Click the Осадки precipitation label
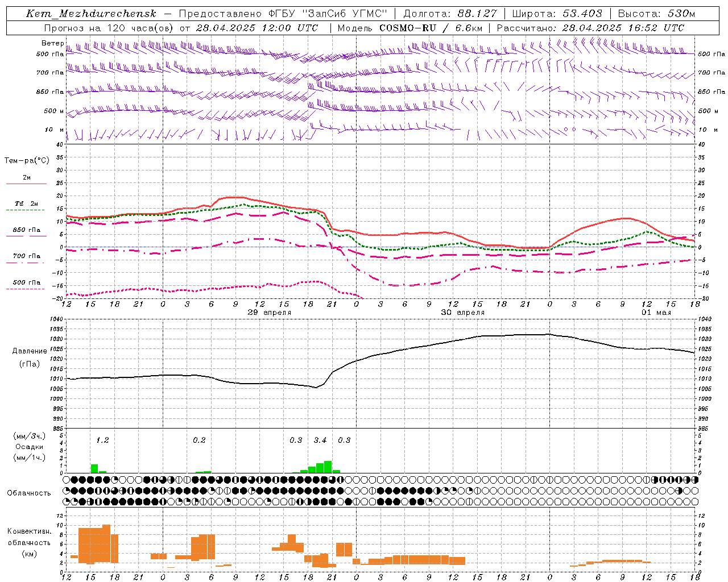This screenshot has width=728, height=582. [x=30, y=447]
